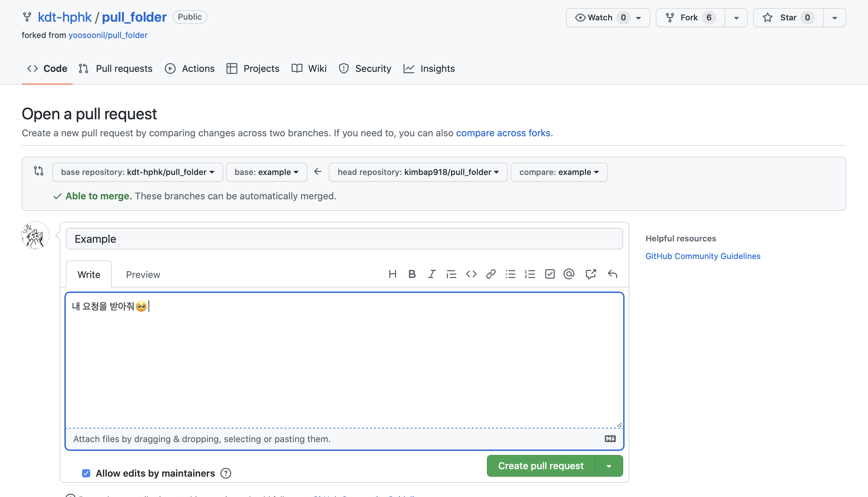Open the Code tab
Viewport: 868px width, 497px height.
click(47, 68)
